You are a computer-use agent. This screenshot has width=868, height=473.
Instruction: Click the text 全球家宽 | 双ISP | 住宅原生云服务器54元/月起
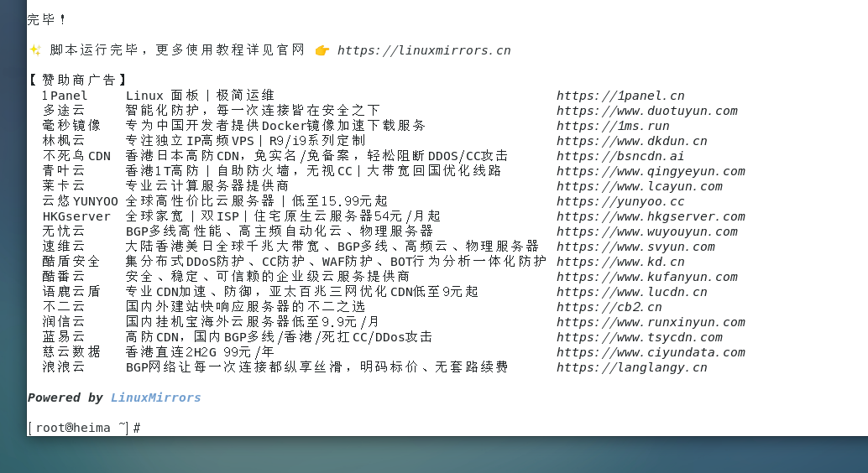283,216
